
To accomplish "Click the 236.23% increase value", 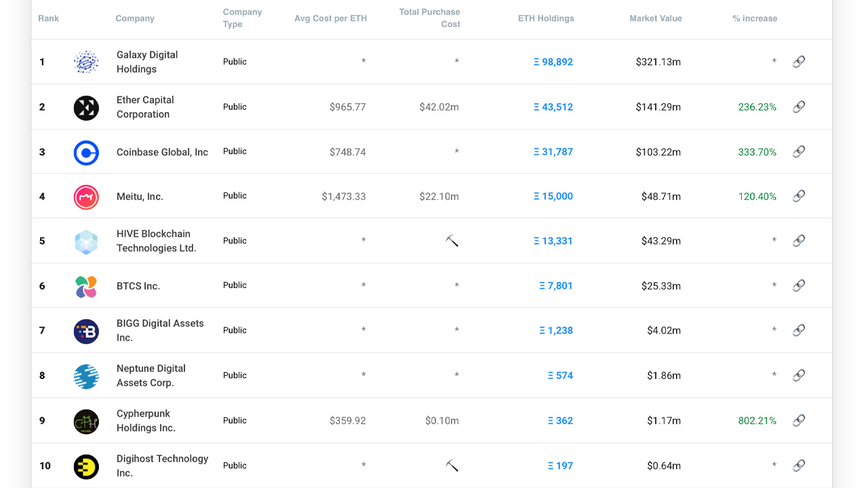I will [x=757, y=107].
